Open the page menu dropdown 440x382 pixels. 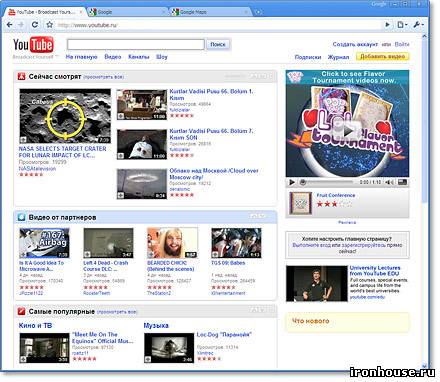tap(402, 25)
